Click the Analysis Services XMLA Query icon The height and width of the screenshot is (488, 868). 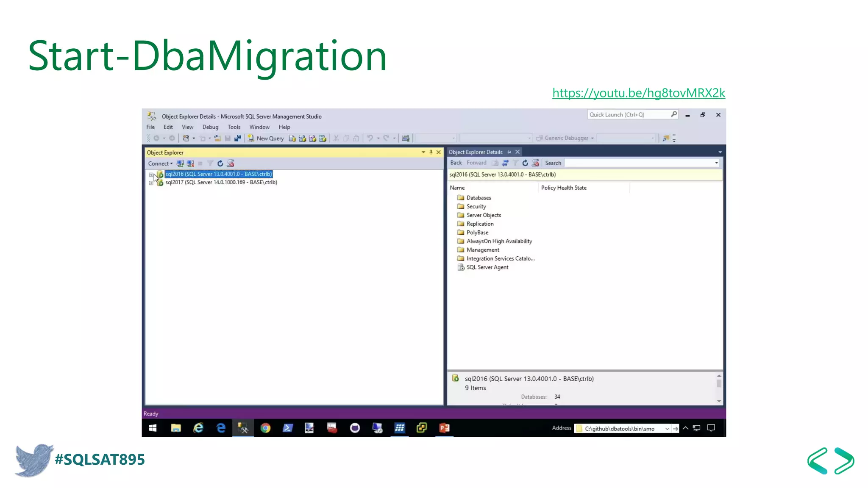point(323,138)
